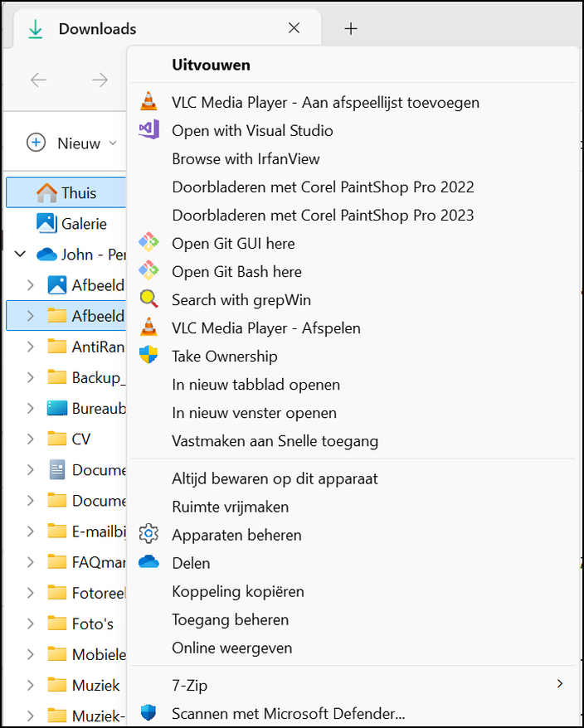Collapse the John OneDrive tree node
Image resolution: width=584 pixels, height=728 pixels.
coord(20,255)
